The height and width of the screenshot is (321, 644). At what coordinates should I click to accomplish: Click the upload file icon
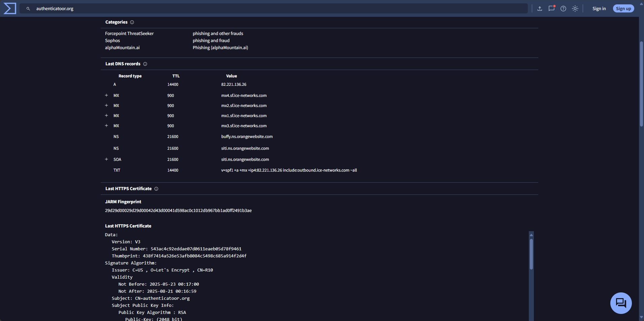coord(540,9)
